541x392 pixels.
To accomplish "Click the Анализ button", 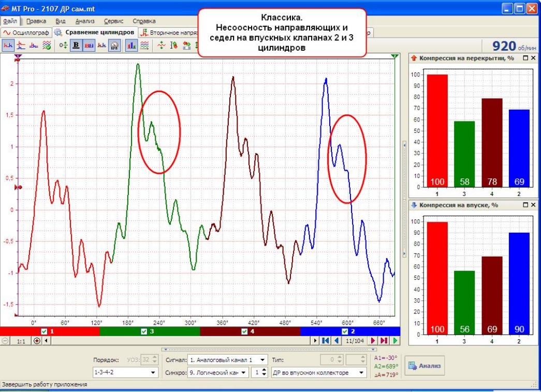I will (425, 366).
